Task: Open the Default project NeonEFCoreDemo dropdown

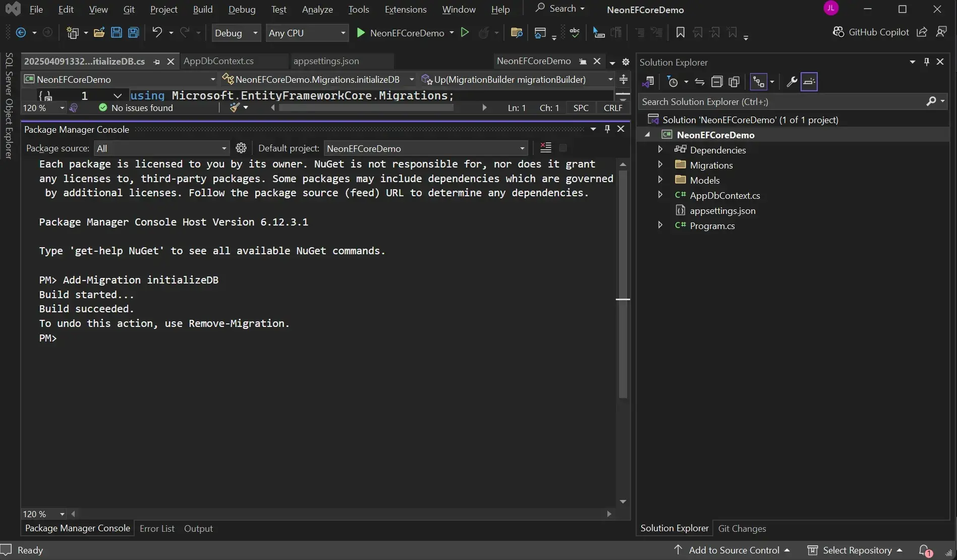Action: pos(426,148)
